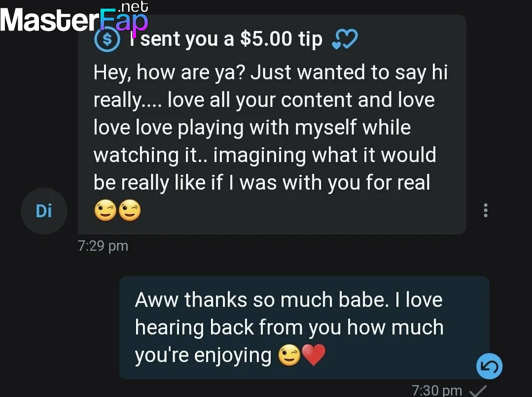Screen dimensions: 532x397
Task: Click the 'be really like if I was' line
Action: (x=262, y=183)
